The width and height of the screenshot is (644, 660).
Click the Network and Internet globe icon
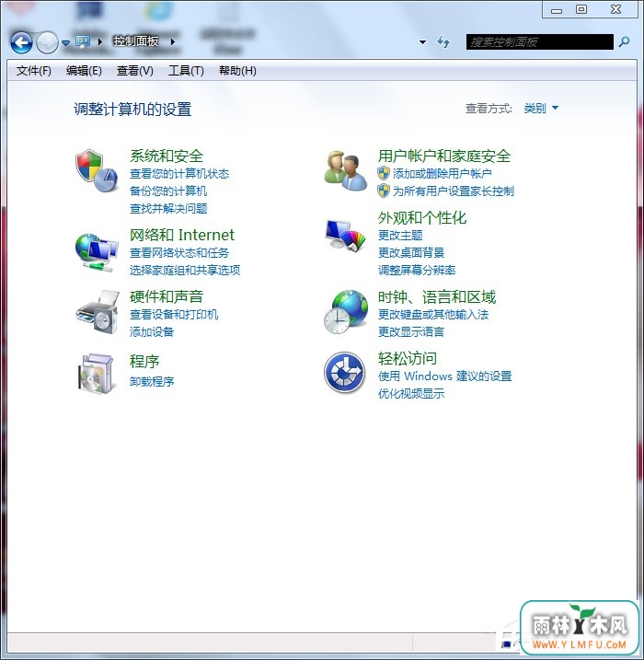coord(97,252)
